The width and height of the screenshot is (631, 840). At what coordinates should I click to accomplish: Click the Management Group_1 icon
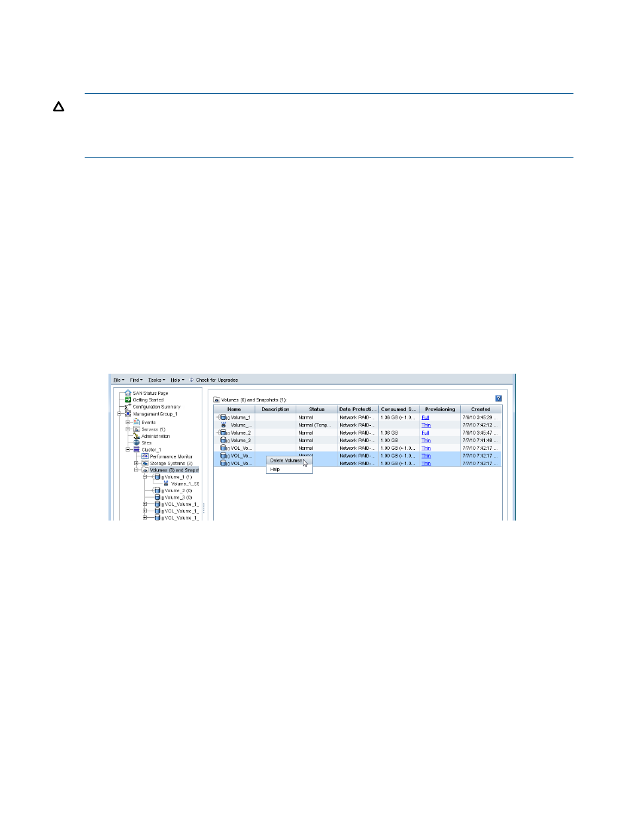tap(128, 414)
